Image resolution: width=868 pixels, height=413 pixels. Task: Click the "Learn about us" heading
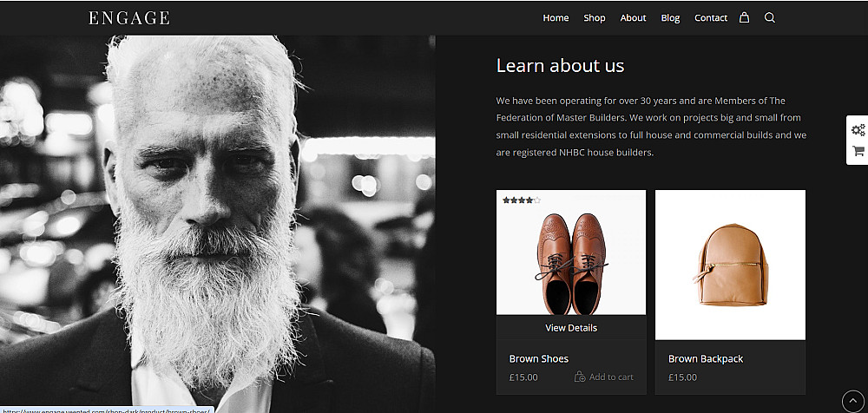[x=560, y=66]
